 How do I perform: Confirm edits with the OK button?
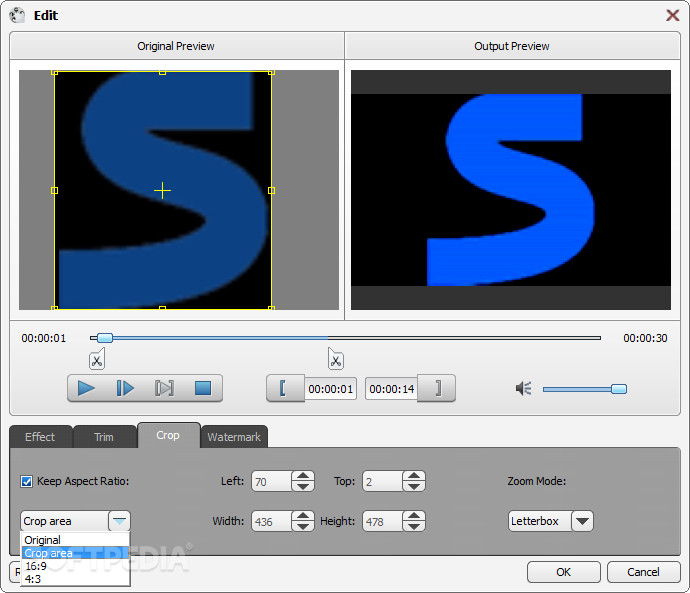[x=564, y=572]
